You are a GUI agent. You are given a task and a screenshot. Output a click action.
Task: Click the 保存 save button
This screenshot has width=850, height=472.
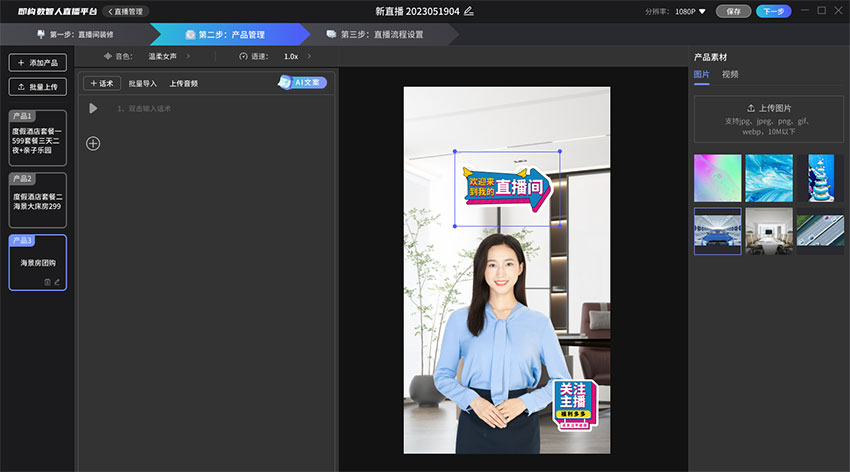733,12
